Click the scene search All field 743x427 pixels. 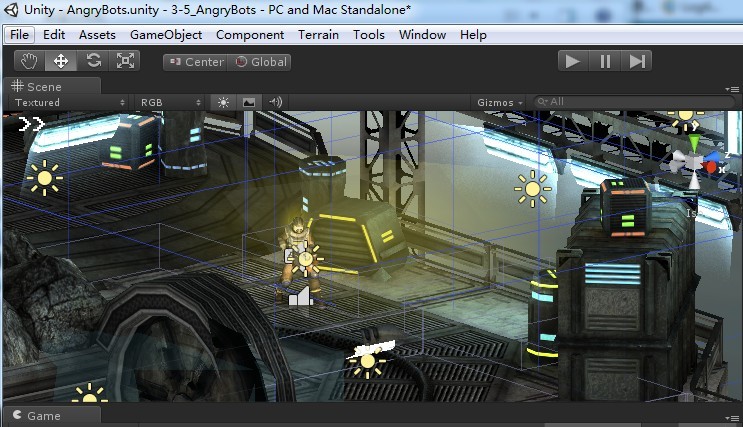click(x=634, y=102)
